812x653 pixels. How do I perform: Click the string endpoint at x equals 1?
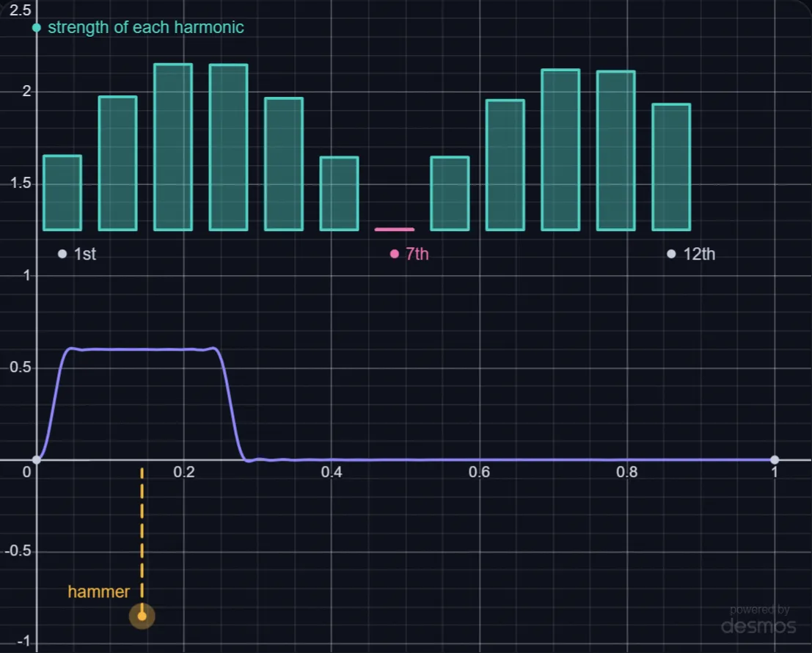coord(775,459)
